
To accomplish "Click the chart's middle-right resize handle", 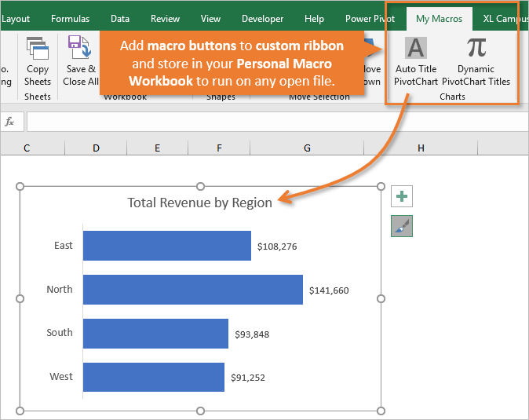I will 381,298.
